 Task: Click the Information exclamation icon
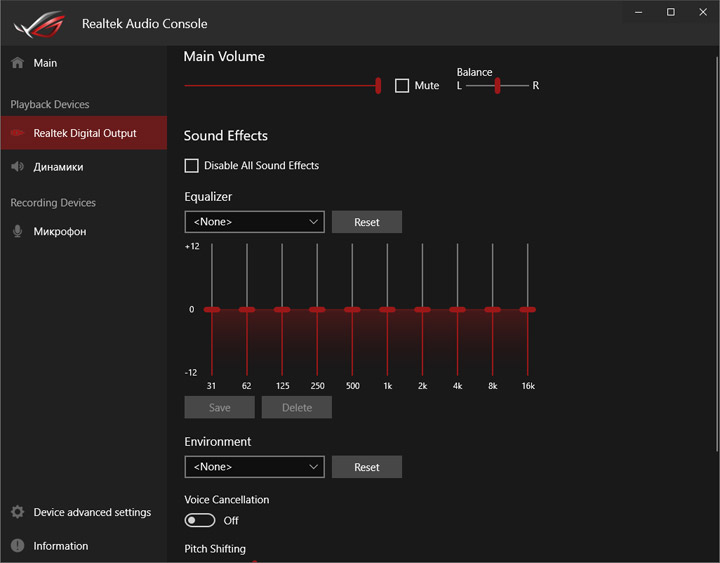pyautogui.click(x=17, y=546)
